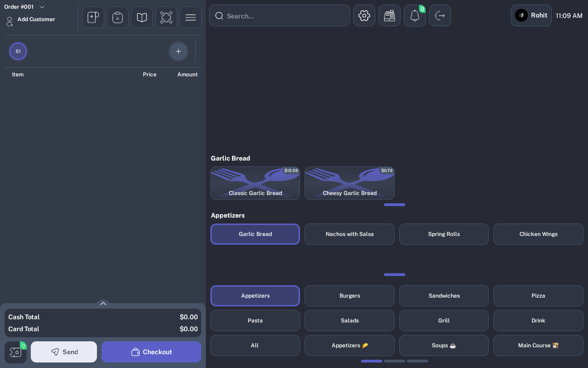The image size is (588, 368).
Task: Open settings gear icon
Action: [364, 16]
